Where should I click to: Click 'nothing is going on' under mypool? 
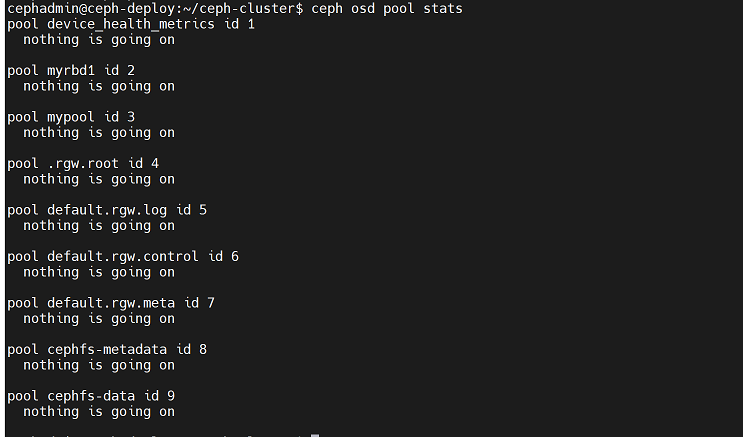tap(99, 132)
